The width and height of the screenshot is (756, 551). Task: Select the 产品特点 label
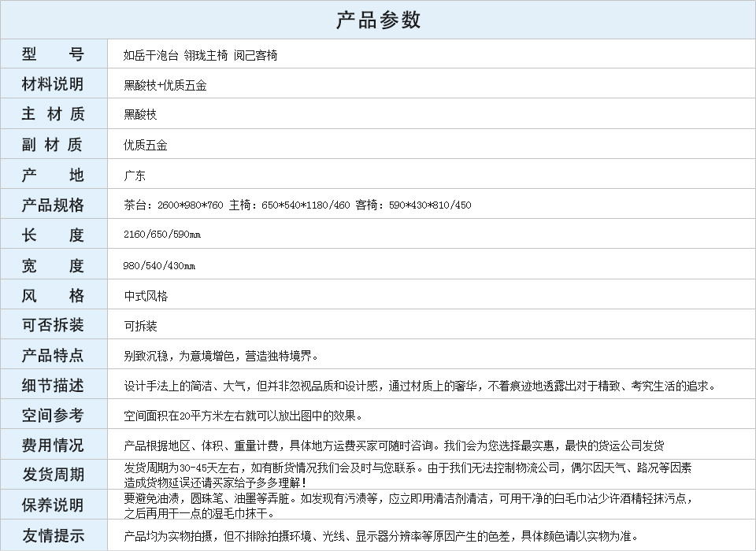(x=53, y=355)
